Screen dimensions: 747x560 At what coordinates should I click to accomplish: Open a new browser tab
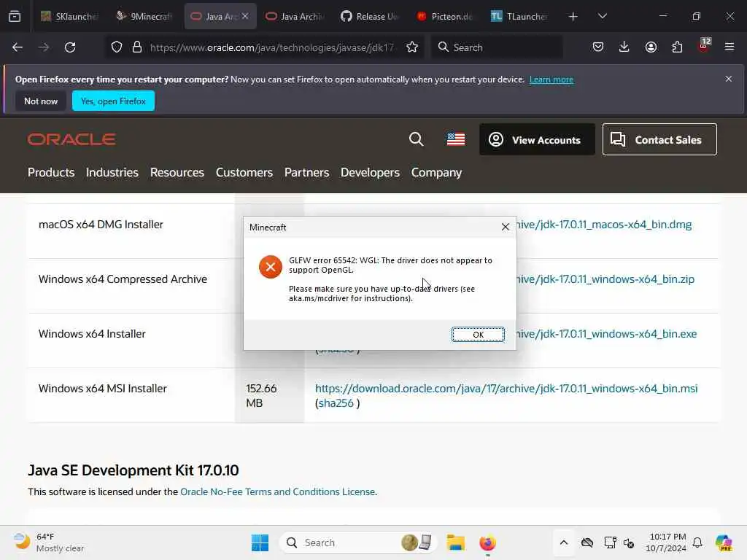(x=573, y=16)
